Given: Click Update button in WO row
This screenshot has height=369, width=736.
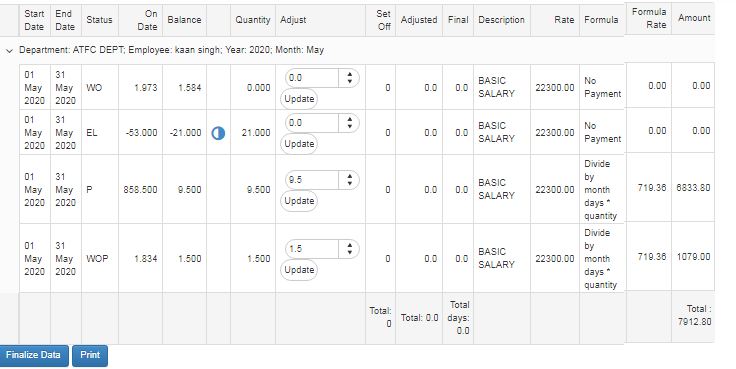Looking at the screenshot, I should pyautogui.click(x=299, y=99).
